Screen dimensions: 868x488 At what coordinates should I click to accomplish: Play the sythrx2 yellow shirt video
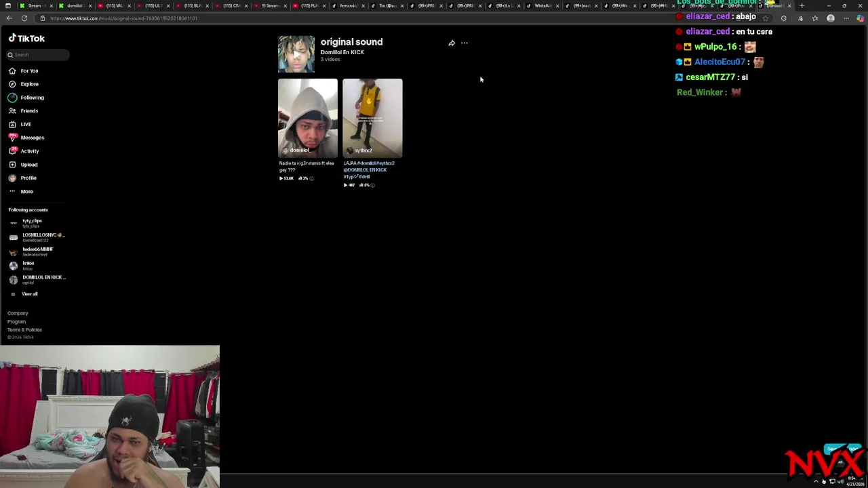(x=372, y=118)
